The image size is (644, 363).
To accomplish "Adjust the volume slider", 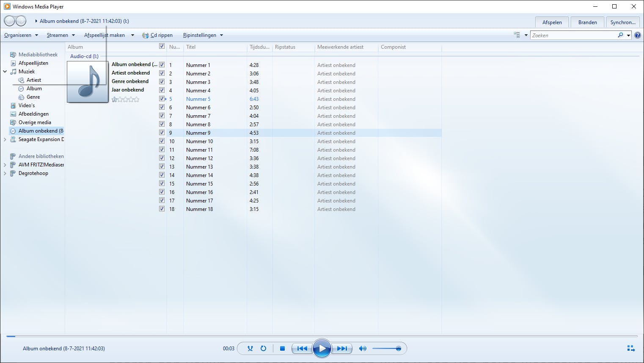I will pyautogui.click(x=386, y=349).
